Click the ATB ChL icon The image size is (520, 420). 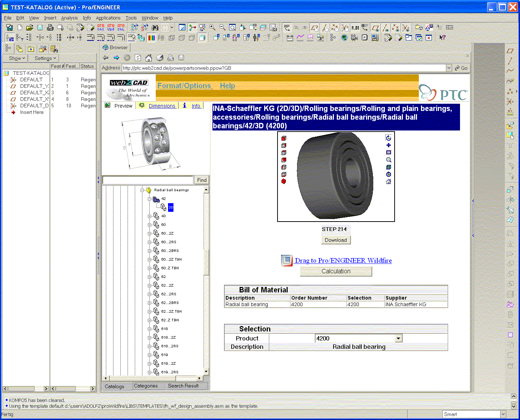[121, 27]
